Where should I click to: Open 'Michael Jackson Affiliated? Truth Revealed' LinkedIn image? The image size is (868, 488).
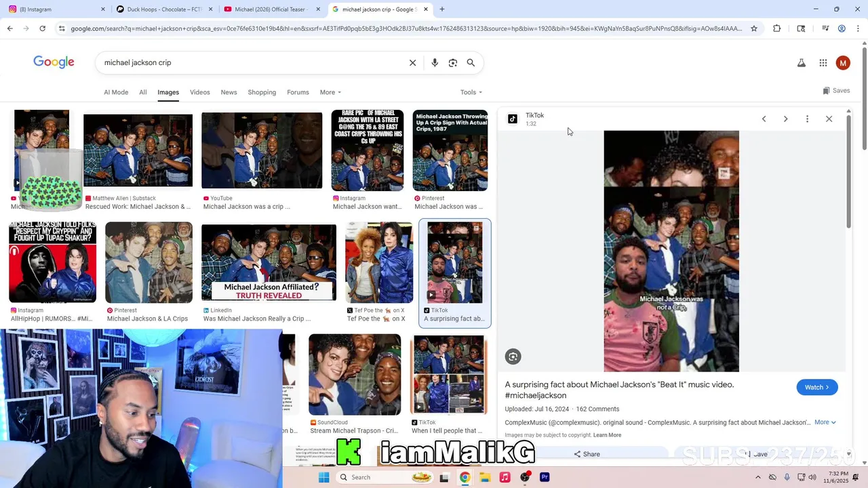269,262
